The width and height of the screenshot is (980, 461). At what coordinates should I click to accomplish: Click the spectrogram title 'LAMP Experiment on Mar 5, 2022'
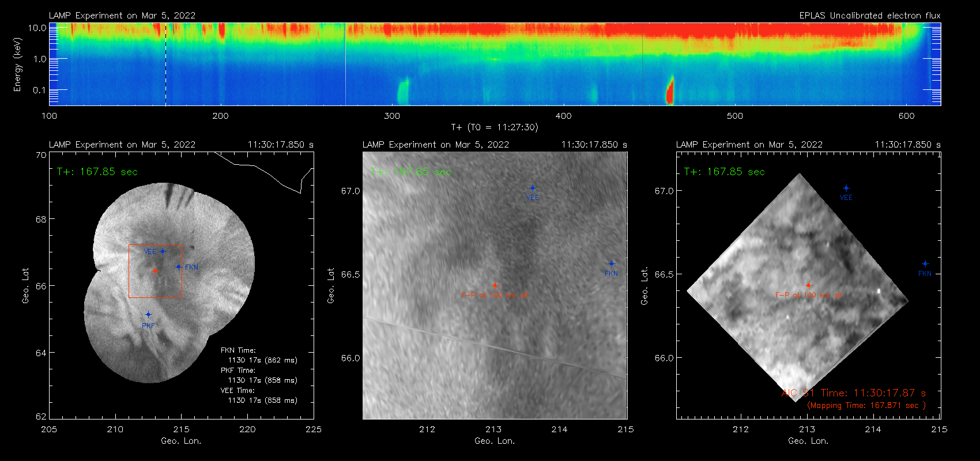(x=122, y=16)
